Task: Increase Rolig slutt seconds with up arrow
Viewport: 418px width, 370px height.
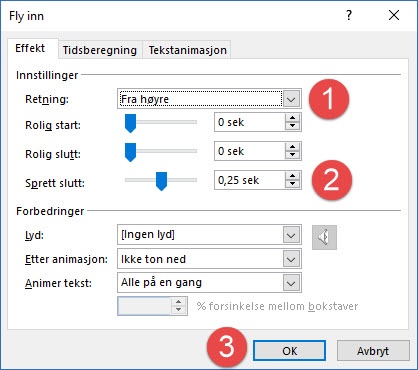Action: 293,147
